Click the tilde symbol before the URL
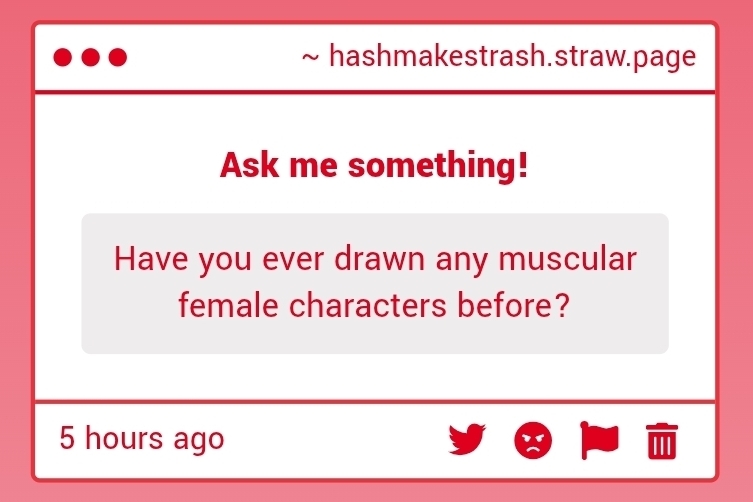753x502 pixels. click(310, 58)
